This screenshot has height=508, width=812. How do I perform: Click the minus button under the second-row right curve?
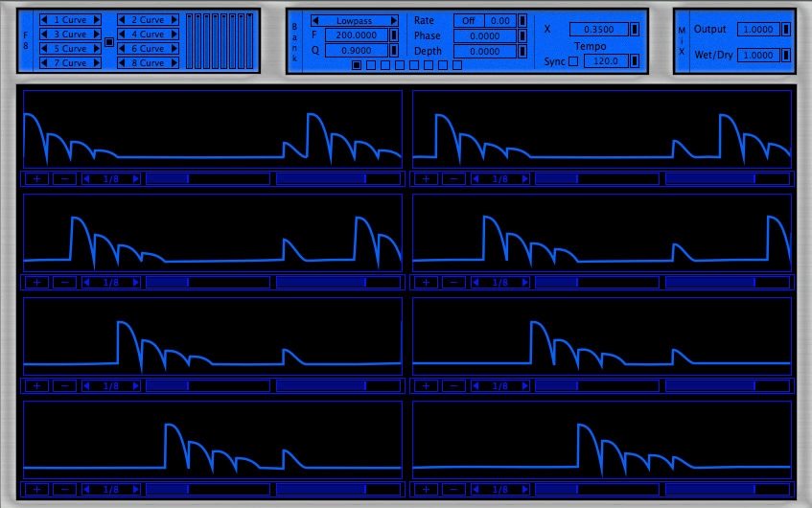point(454,283)
